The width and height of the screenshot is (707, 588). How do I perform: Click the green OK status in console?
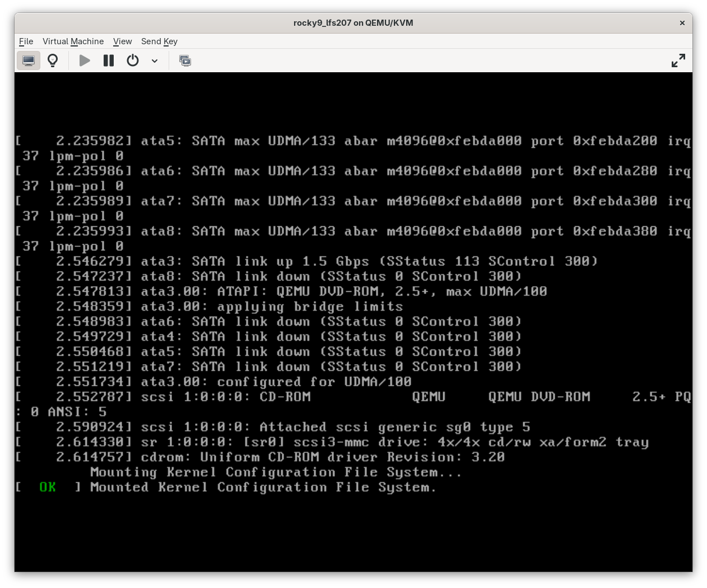48,487
